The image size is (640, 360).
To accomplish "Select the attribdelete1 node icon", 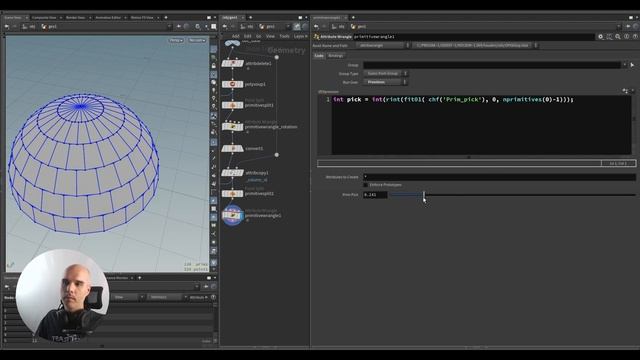I will tap(233, 63).
